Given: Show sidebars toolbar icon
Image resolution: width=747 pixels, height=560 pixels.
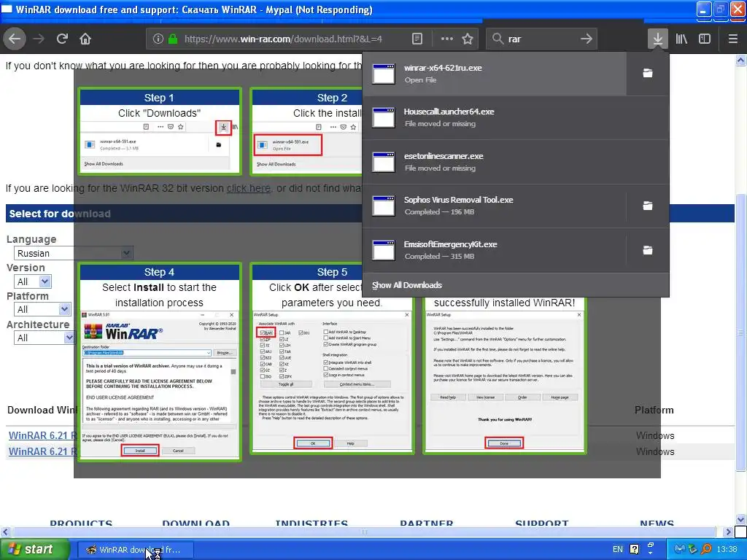Looking at the screenshot, I should 705,39.
